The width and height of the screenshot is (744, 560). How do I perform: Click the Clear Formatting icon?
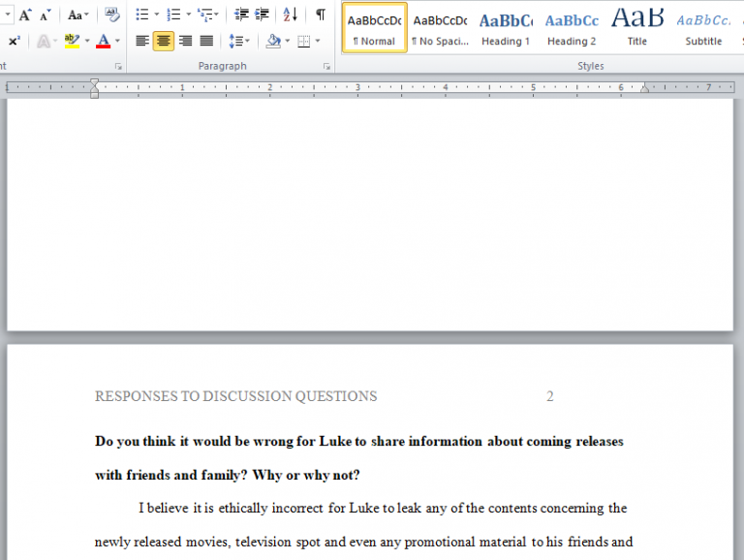pyautogui.click(x=112, y=15)
